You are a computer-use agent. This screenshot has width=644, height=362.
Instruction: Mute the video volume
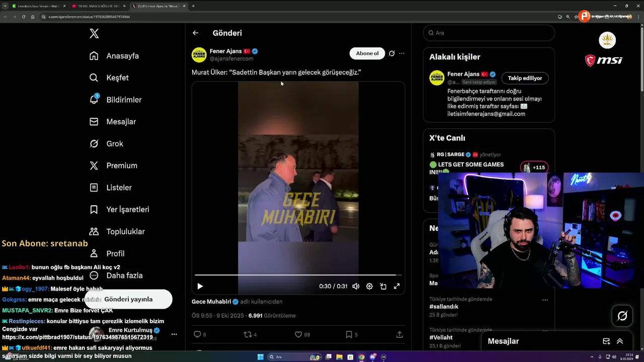356,286
